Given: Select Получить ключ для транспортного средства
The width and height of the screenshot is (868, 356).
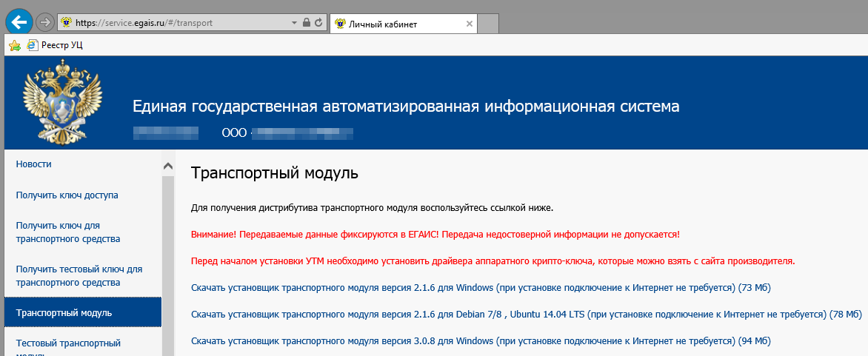Looking at the screenshot, I should [68, 232].
